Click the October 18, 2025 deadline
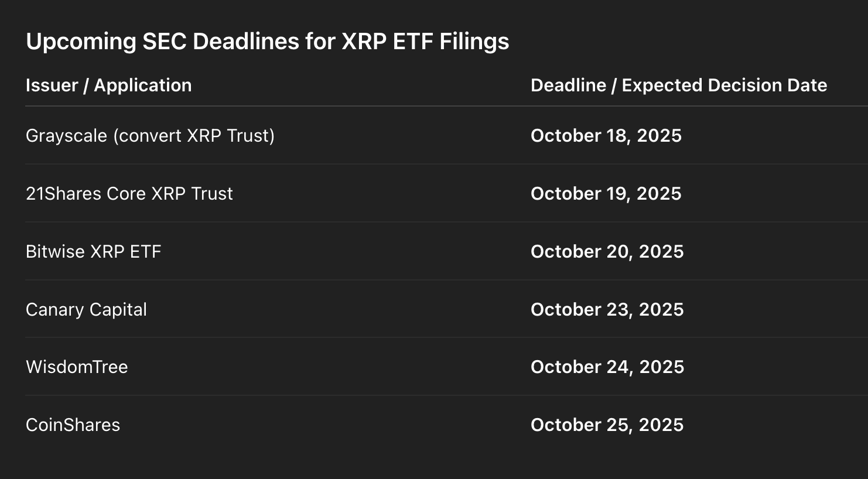 tap(606, 136)
